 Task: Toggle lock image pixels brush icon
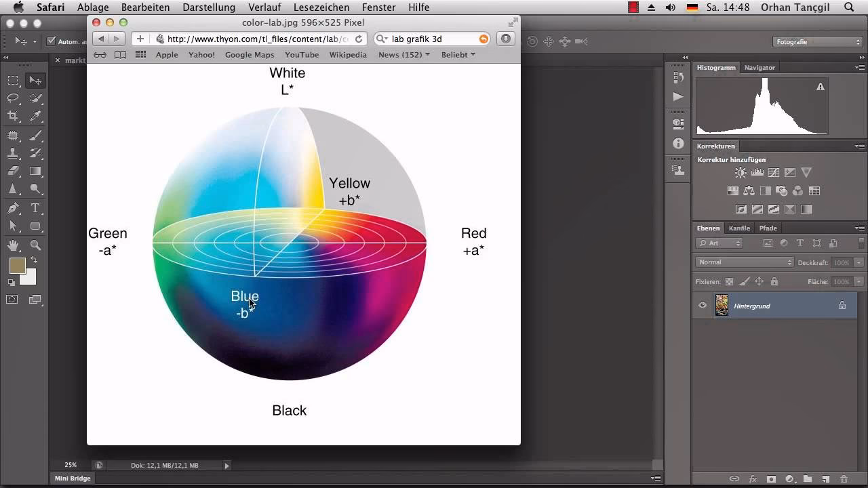point(745,281)
